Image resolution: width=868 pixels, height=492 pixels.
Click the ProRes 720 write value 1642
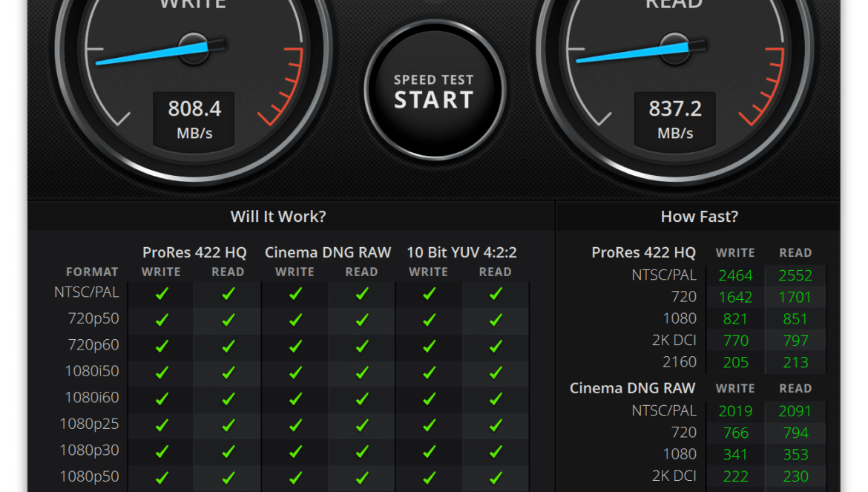[x=735, y=297]
